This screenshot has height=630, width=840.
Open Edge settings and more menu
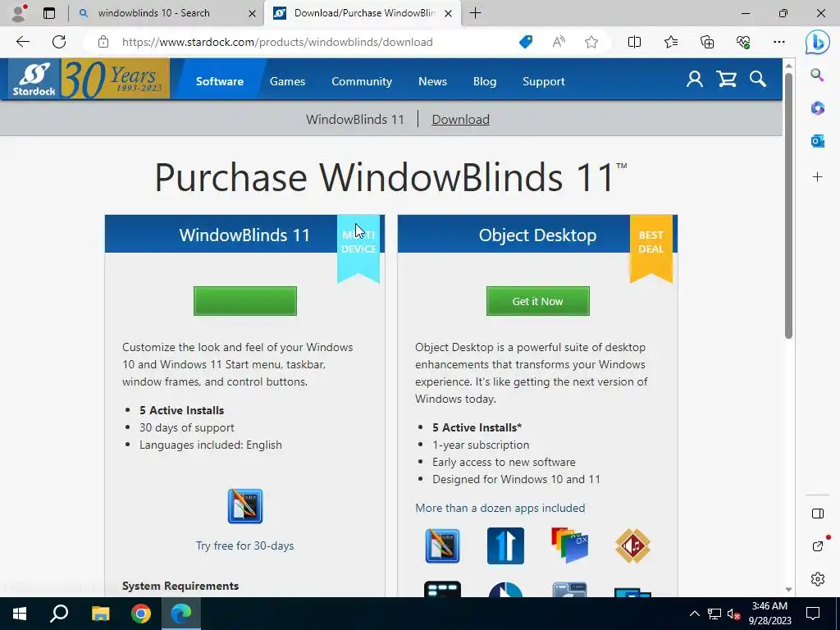pos(779,42)
